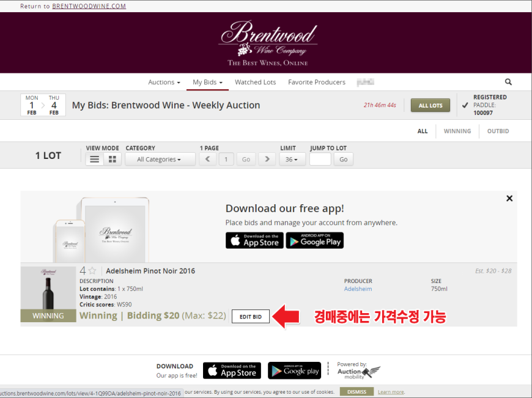Open the Limit 36 dropdown
Screen dimensions: 532x398
point(292,159)
